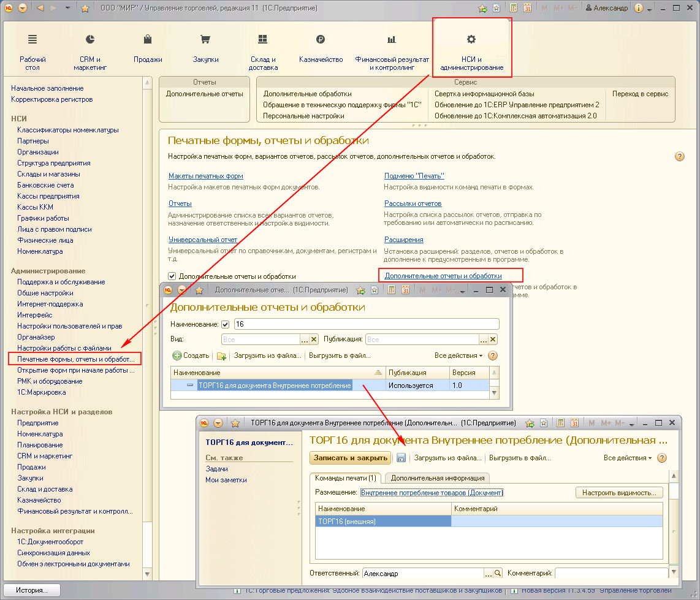Click the help icon on Печатные формы page

(679, 156)
